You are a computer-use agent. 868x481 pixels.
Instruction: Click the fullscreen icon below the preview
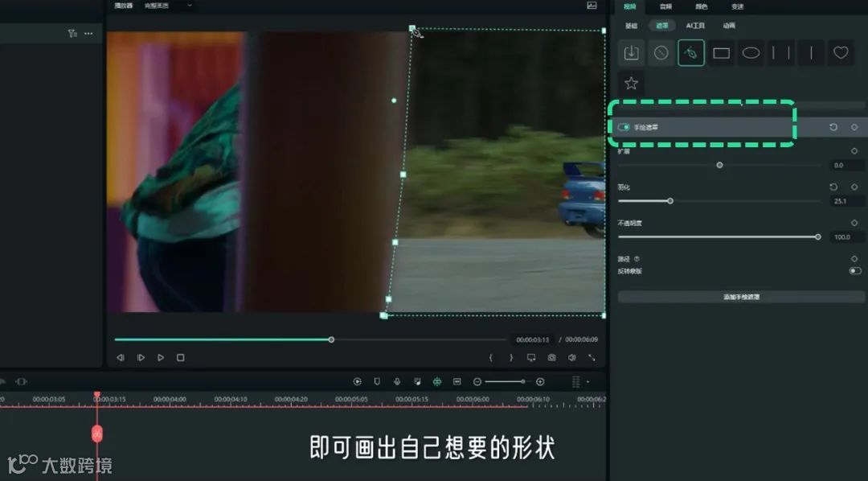(592, 358)
